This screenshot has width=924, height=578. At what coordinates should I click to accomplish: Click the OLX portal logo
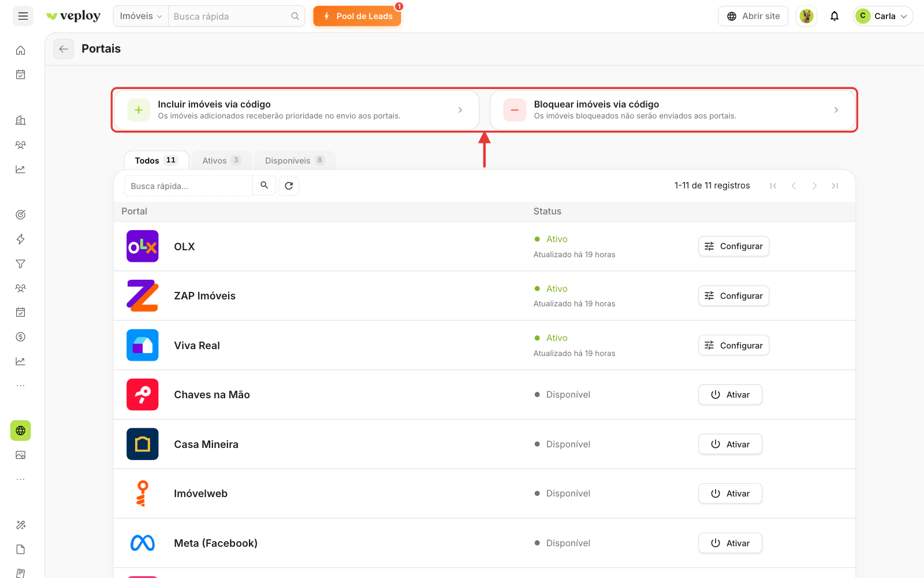[143, 246]
